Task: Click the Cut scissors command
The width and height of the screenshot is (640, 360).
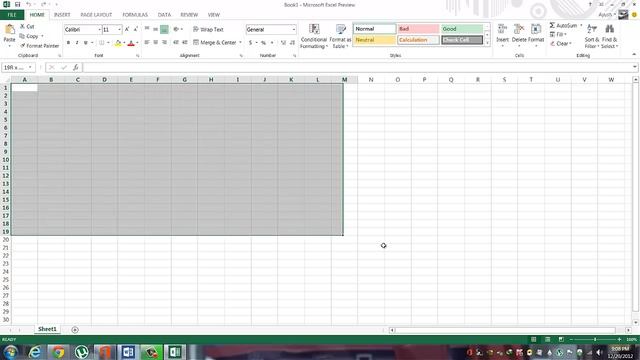Action: (x=27, y=27)
